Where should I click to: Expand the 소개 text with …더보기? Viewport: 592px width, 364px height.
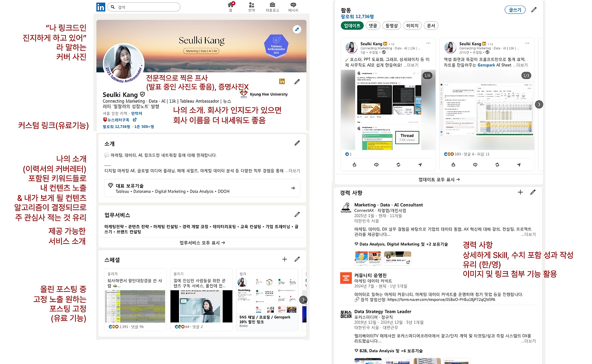pyautogui.click(x=293, y=171)
